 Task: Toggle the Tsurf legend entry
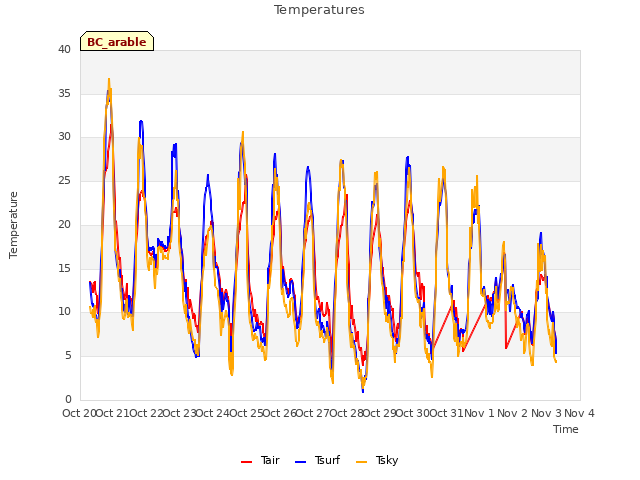[x=318, y=460]
